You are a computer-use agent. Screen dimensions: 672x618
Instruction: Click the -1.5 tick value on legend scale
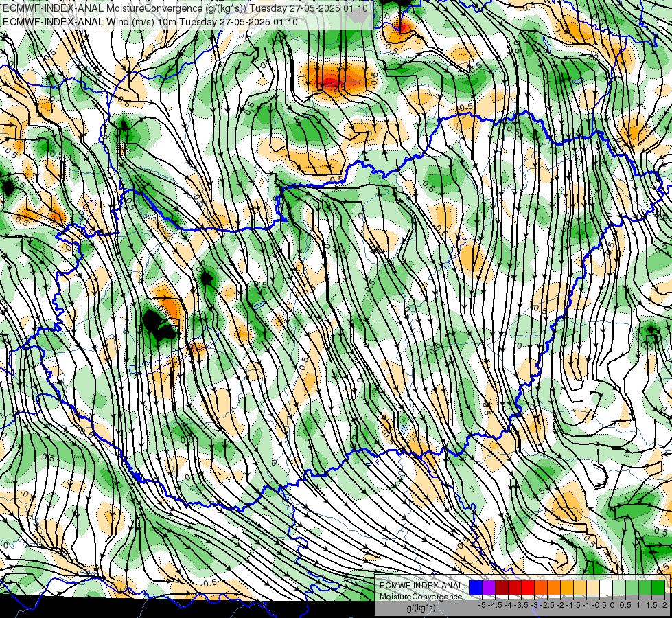[573, 605]
